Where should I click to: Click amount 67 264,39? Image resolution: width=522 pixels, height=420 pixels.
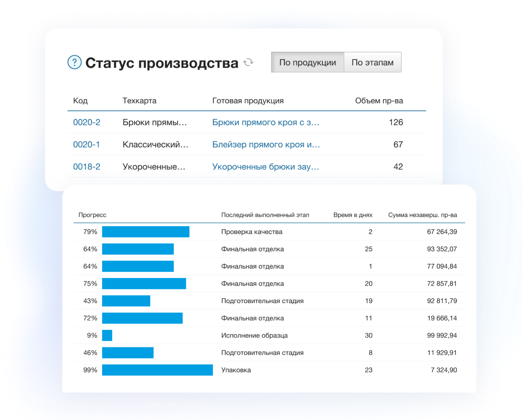click(442, 232)
